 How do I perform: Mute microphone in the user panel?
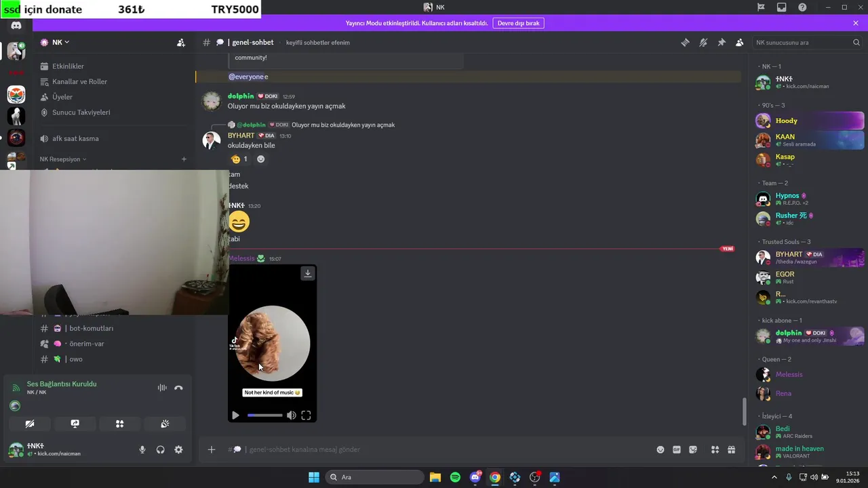click(142, 449)
